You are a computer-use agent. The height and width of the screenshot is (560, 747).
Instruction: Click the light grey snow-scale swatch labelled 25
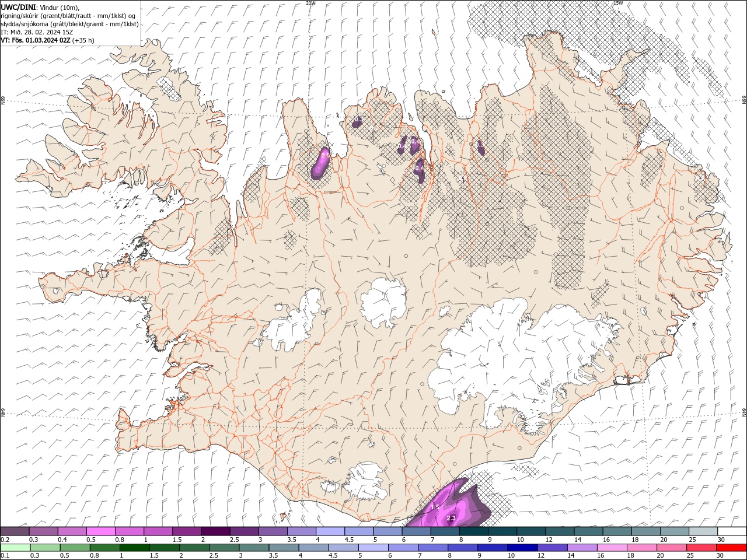(x=703, y=531)
